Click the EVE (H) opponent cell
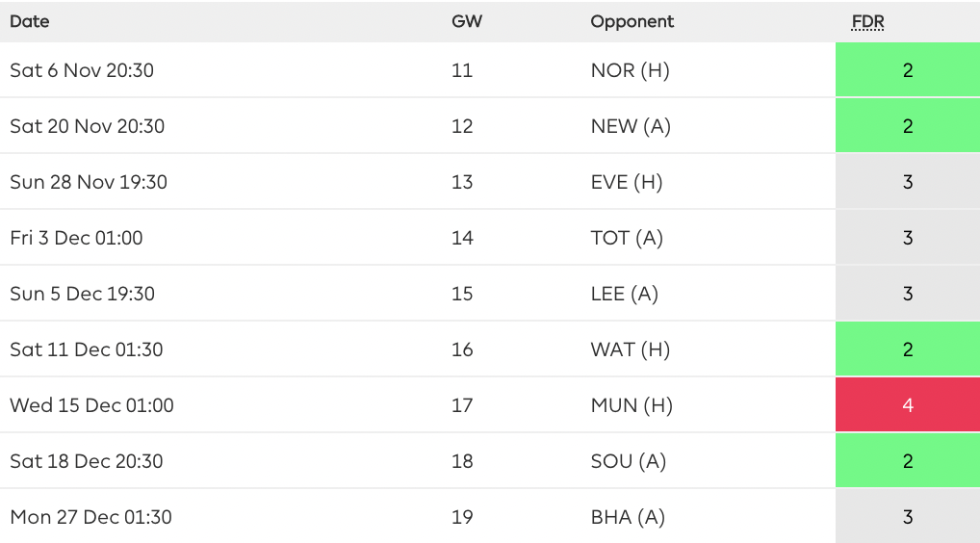Viewport: 980px width, 543px height. pyautogui.click(x=627, y=182)
